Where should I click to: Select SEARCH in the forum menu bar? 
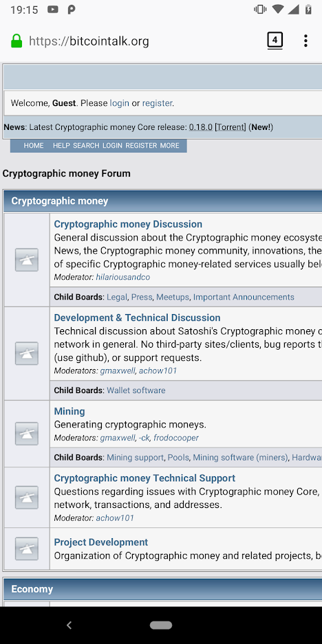(x=86, y=146)
